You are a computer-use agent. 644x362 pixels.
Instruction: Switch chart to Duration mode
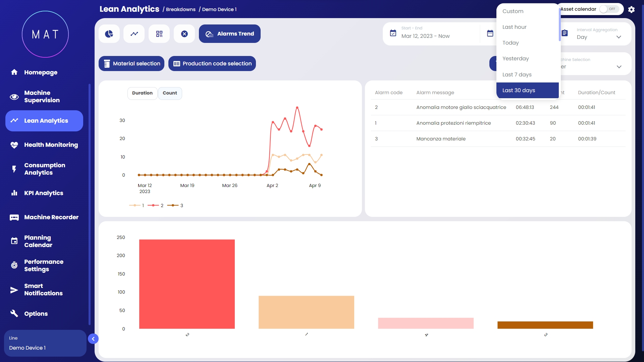(x=142, y=93)
